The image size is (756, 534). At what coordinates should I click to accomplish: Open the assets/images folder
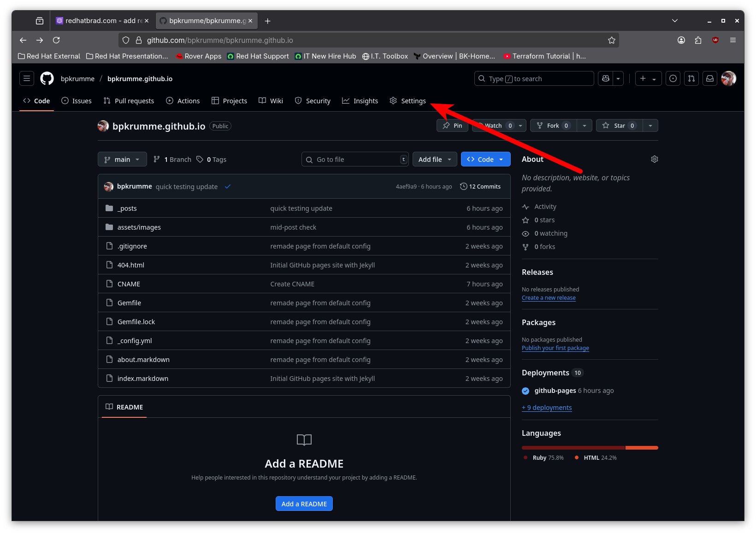coord(139,227)
